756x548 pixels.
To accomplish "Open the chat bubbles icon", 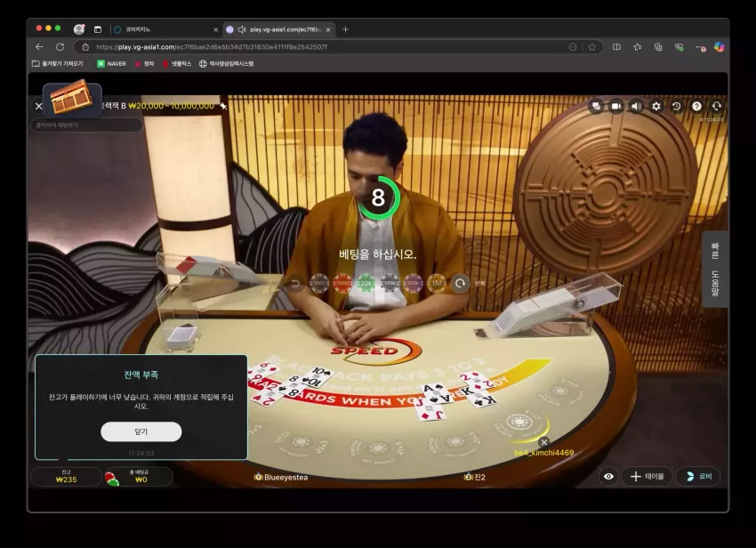I will pos(596,106).
